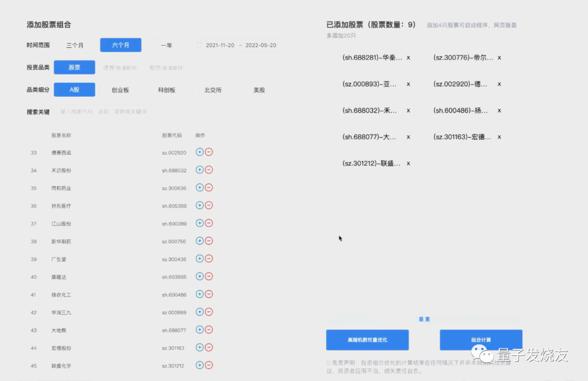The width and height of the screenshot is (588, 381).
Task: Remove stock 康隆达 with minus icon
Action: pyautogui.click(x=209, y=276)
